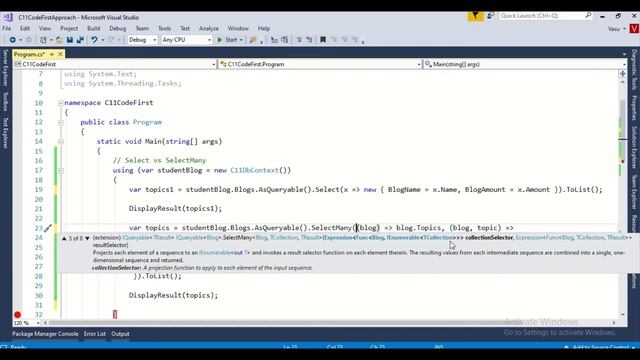
Task: Open the Project menu
Action: (x=69, y=29)
